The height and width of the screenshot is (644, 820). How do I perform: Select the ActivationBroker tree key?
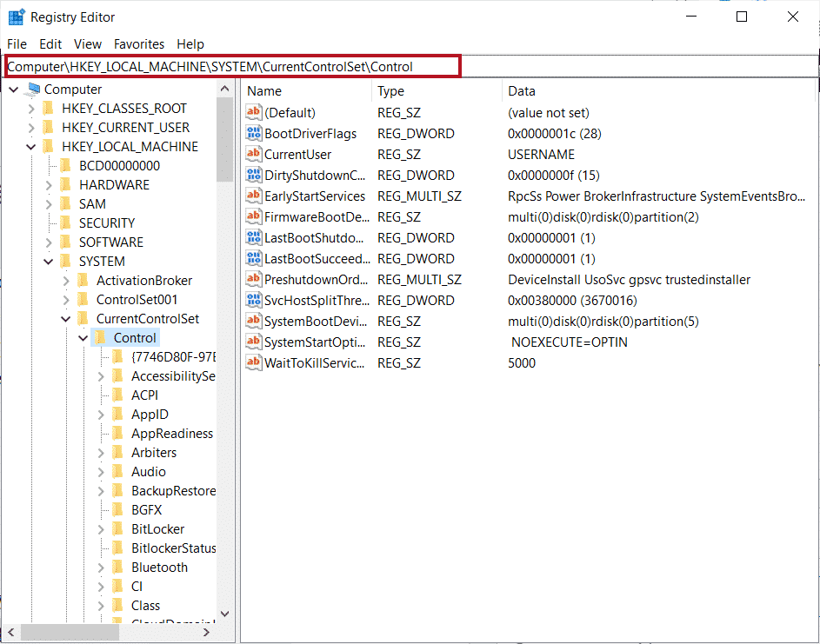click(144, 281)
